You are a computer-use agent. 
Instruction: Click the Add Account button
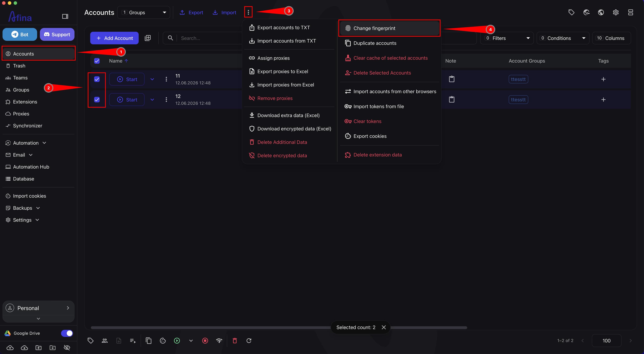[x=114, y=38]
